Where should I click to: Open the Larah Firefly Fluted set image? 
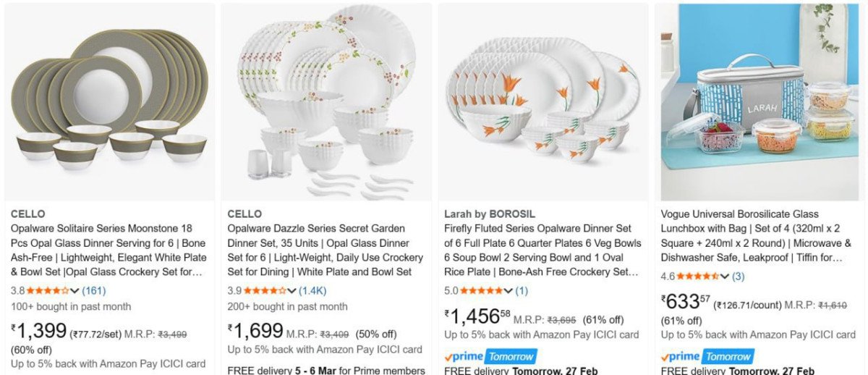click(543, 101)
